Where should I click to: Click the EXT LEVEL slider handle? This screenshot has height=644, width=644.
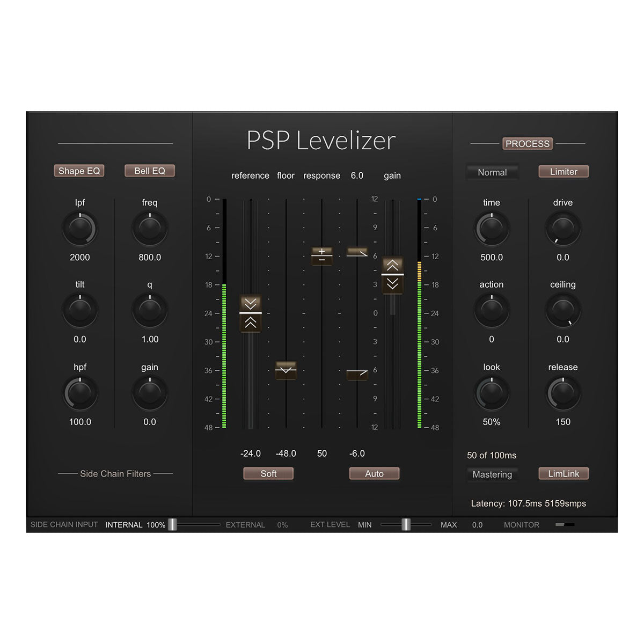[406, 524]
